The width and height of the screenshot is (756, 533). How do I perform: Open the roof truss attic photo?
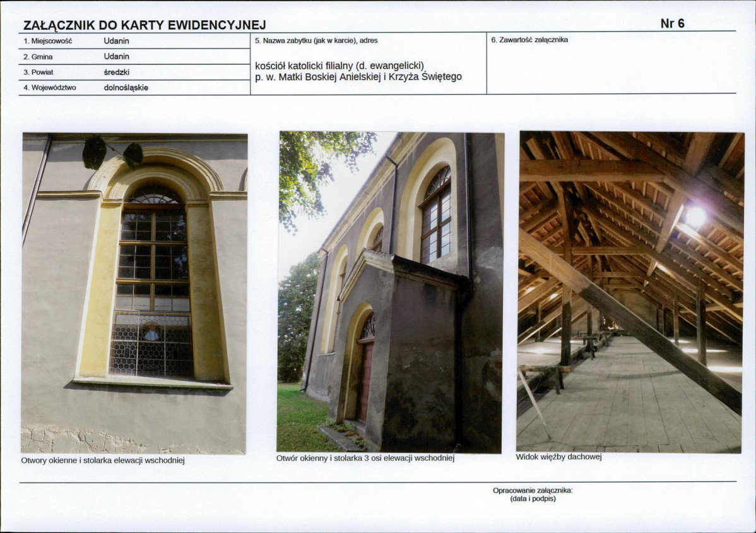630,292
